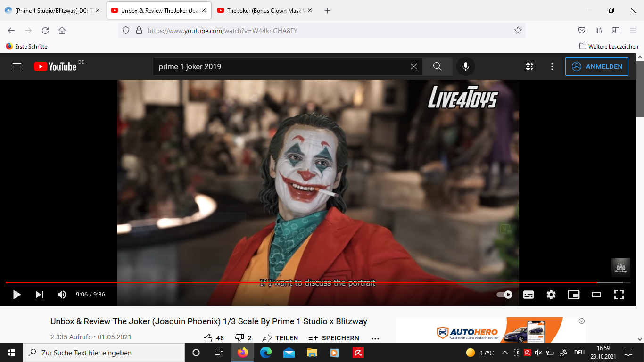This screenshot has width=644, height=362.
Task: Bookmark this page with the star
Action: coord(518,31)
